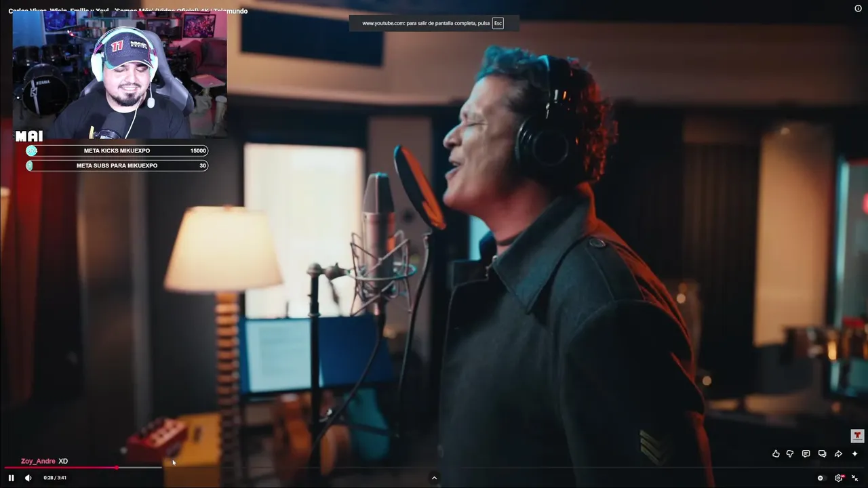Share the video using the arrow icon
The width and height of the screenshot is (868, 488).
pyautogui.click(x=838, y=453)
